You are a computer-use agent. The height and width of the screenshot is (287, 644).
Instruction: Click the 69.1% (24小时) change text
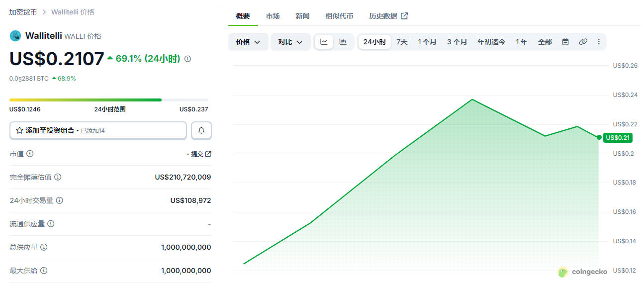(x=148, y=59)
